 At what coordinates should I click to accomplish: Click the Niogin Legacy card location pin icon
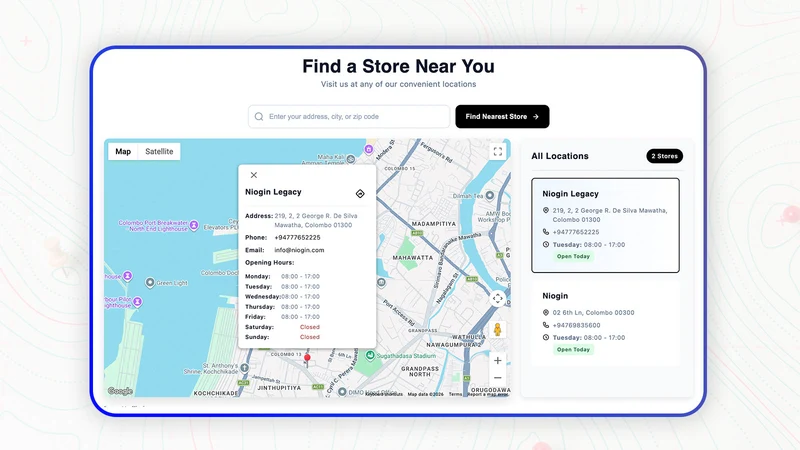tap(546, 210)
